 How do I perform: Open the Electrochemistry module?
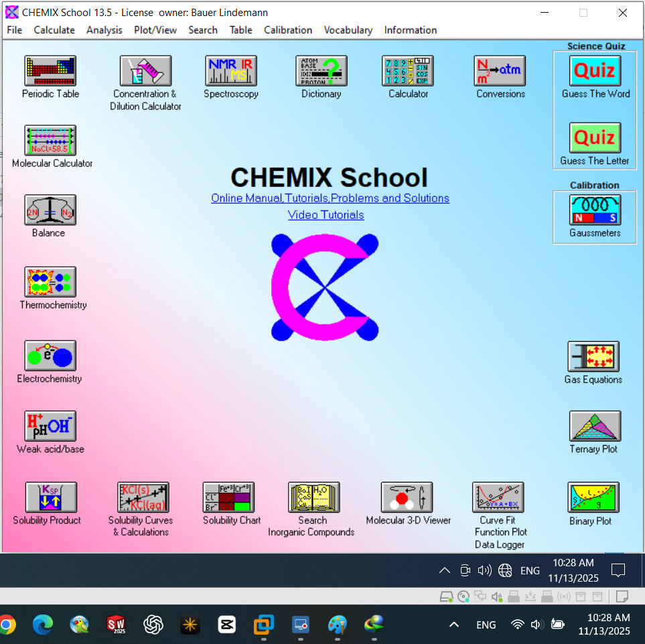pyautogui.click(x=50, y=356)
